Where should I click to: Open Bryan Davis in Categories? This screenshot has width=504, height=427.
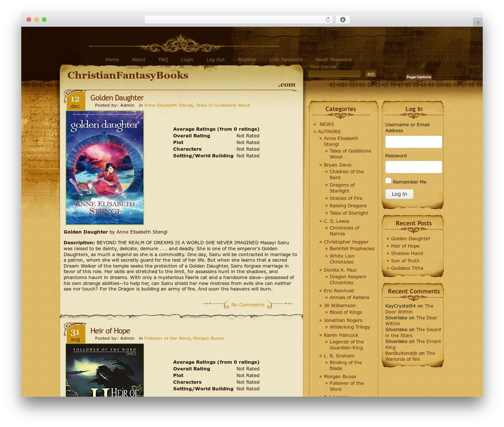coord(337,165)
